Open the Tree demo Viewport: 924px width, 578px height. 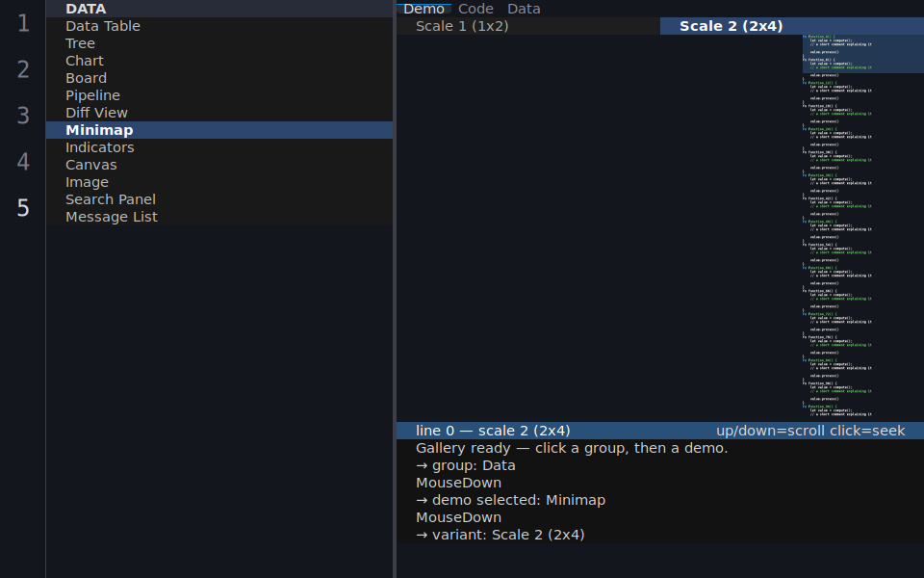click(219, 43)
